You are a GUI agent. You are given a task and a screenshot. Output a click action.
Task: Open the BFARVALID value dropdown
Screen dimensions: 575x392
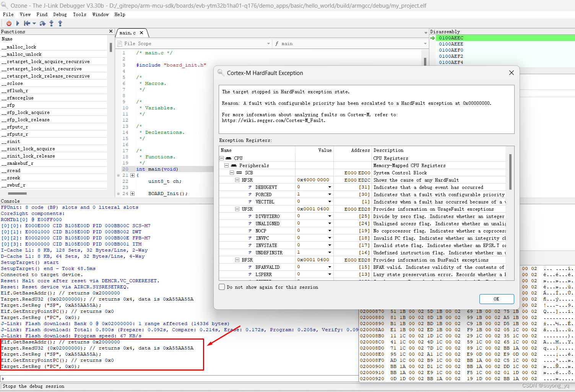[x=330, y=267]
